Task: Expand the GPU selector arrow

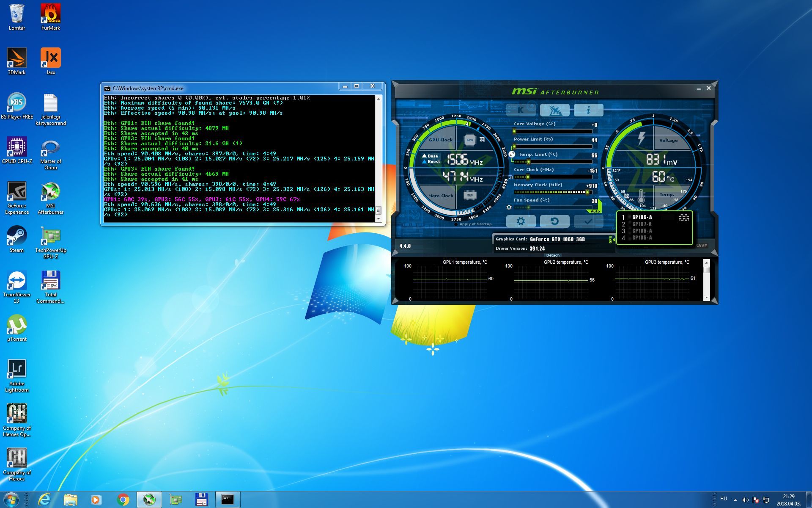Action: 613,240
